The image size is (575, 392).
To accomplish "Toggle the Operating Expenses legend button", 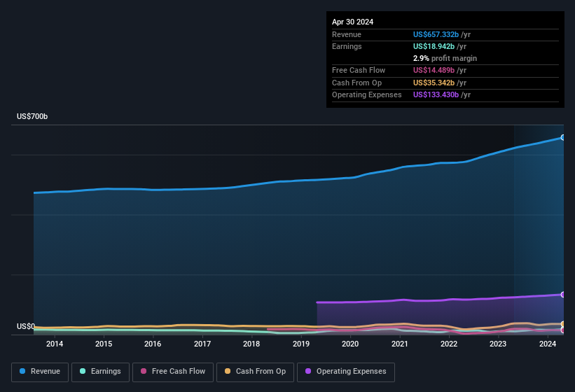I will (346, 372).
